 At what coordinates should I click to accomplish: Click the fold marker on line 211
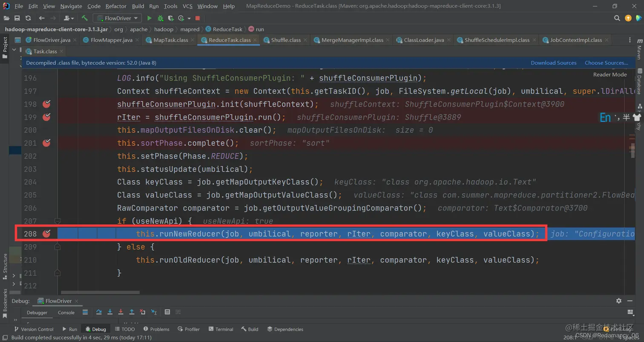click(57, 273)
